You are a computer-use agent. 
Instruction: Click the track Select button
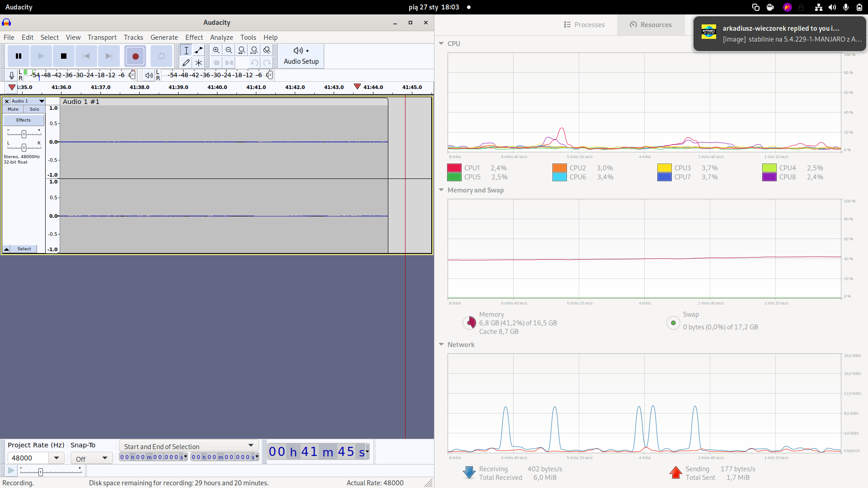pos(24,249)
